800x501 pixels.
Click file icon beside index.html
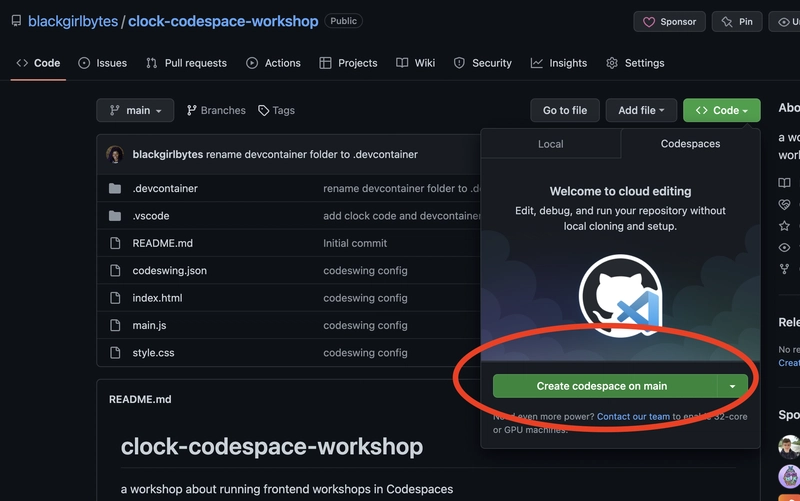[115, 298]
